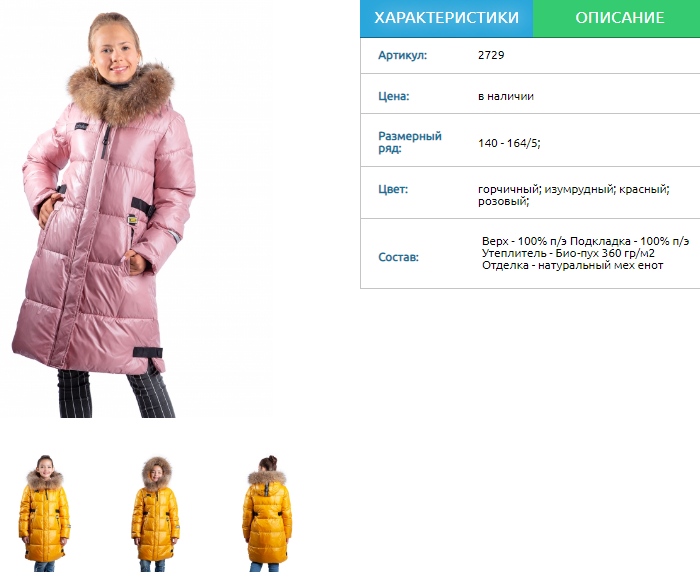Click the Цена label

pos(393,96)
